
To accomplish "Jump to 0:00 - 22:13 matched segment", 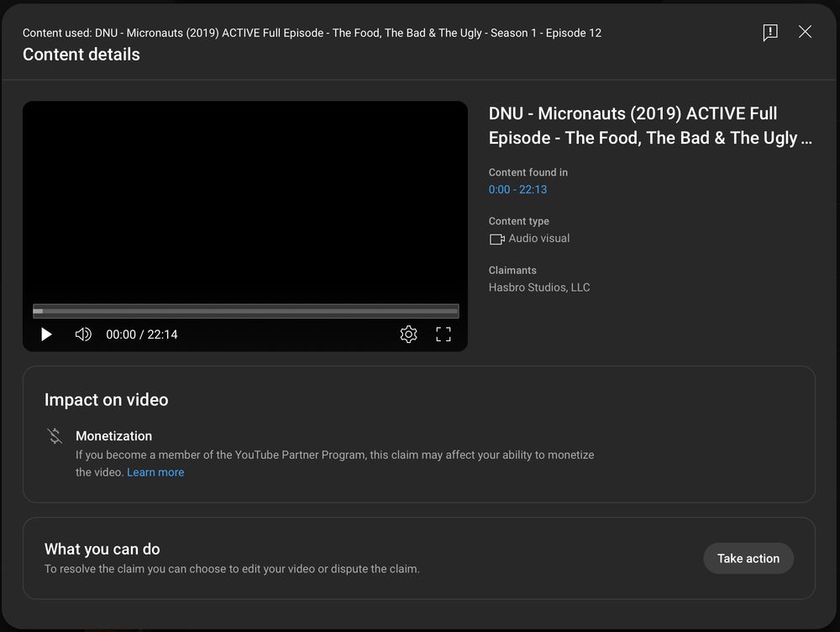I will [x=517, y=189].
